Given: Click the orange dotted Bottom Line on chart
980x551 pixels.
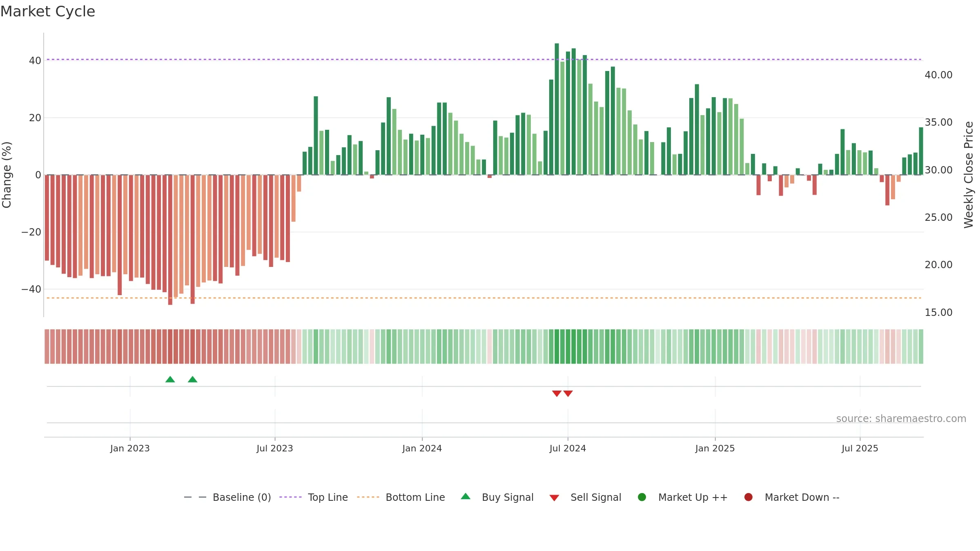Looking at the screenshot, I should point(484,298).
